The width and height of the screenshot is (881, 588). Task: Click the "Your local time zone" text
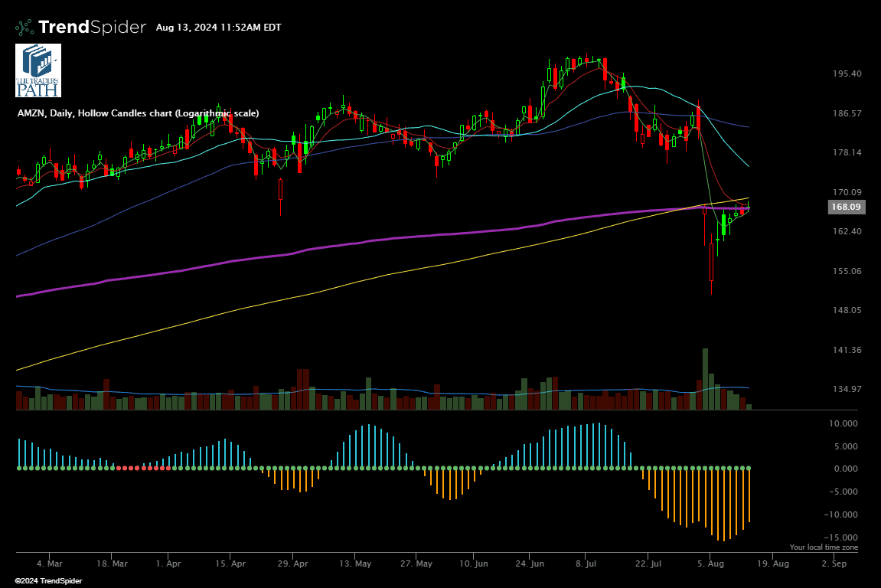[824, 547]
